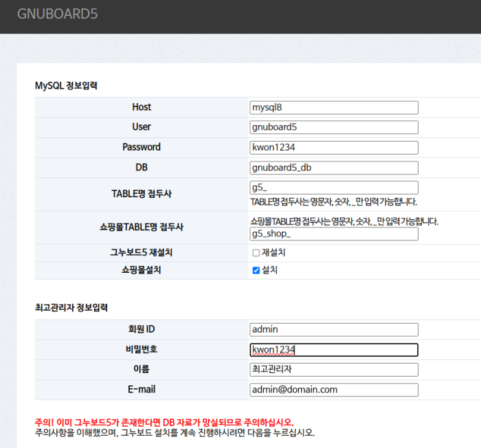Image resolution: width=481 pixels, height=448 pixels.
Task: Click the 쇼핑몰설치 row label
Action: [x=142, y=271]
